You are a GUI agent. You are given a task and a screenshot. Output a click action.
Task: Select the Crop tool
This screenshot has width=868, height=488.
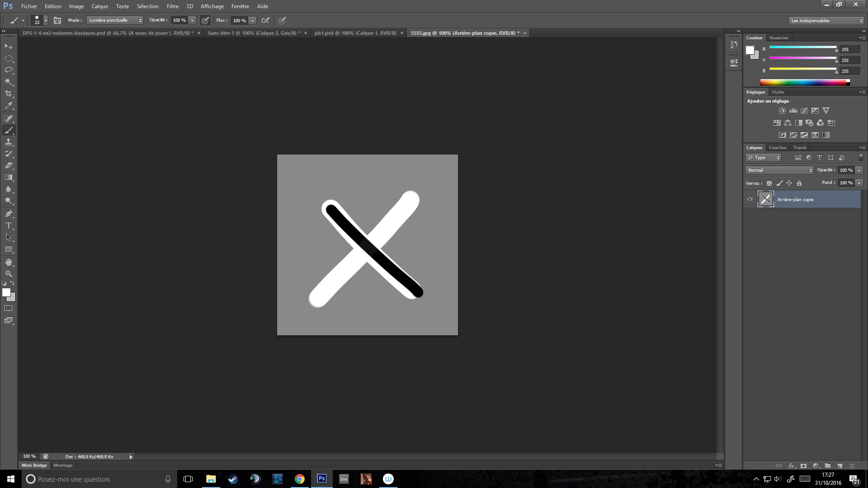coord(9,94)
